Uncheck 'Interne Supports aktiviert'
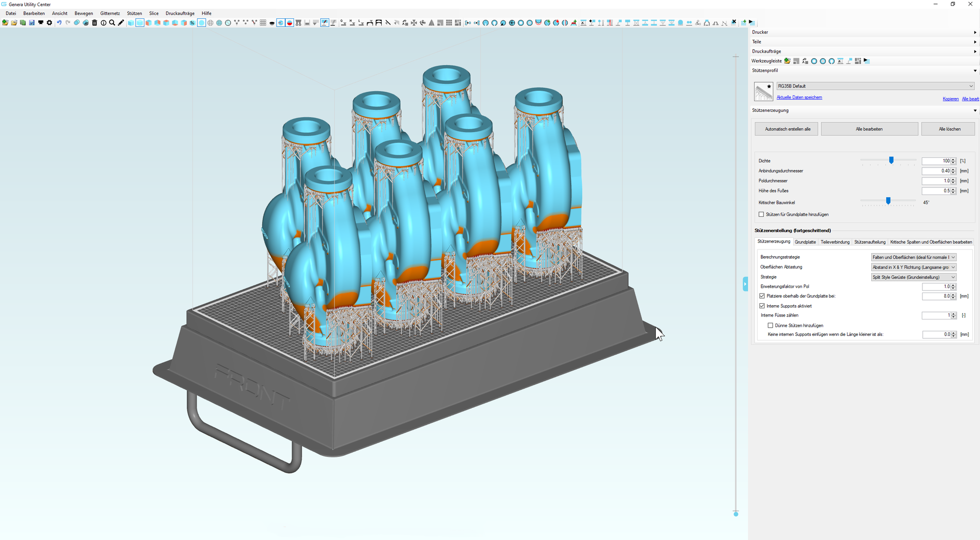 [x=762, y=306]
